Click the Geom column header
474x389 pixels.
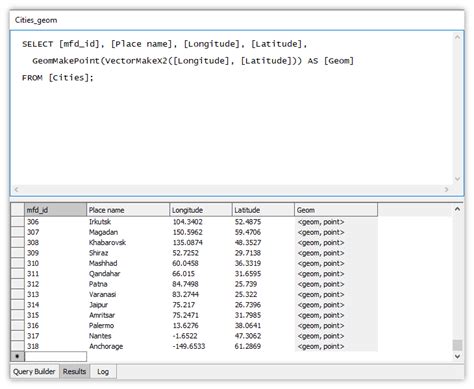click(x=336, y=210)
